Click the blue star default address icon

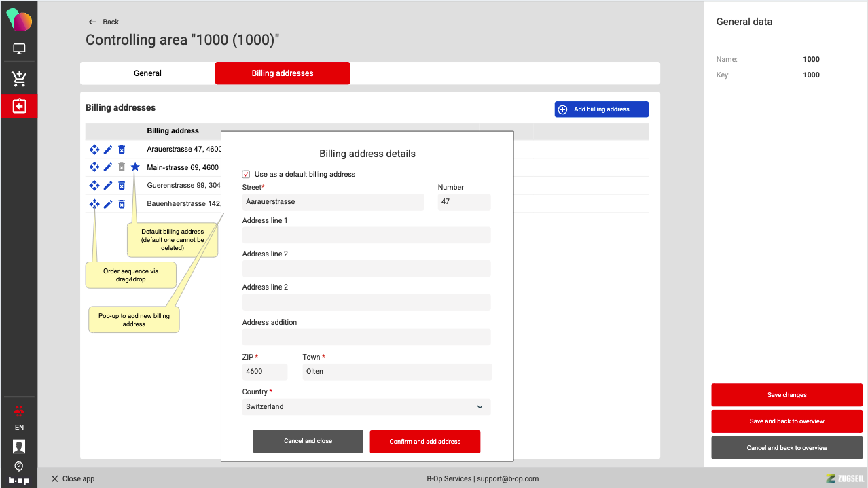135,167
